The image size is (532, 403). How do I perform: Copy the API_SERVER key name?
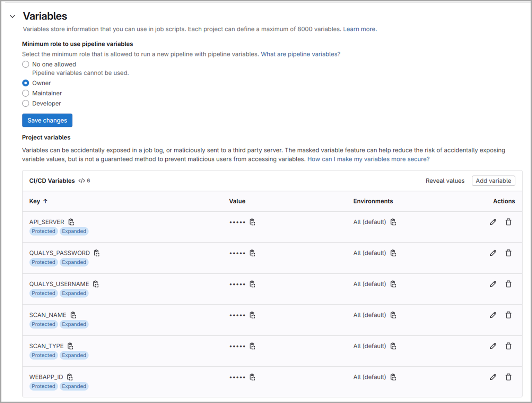click(x=71, y=222)
